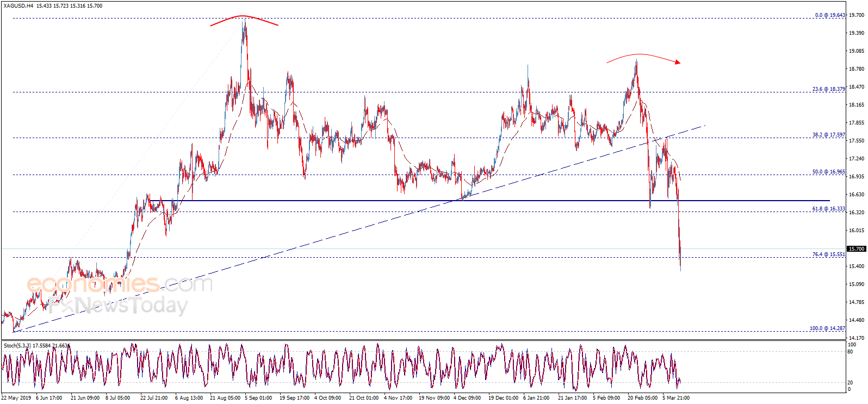This screenshot has height=404, width=868.
Task: Click the 17.855 price axis value
Action: coord(857,123)
